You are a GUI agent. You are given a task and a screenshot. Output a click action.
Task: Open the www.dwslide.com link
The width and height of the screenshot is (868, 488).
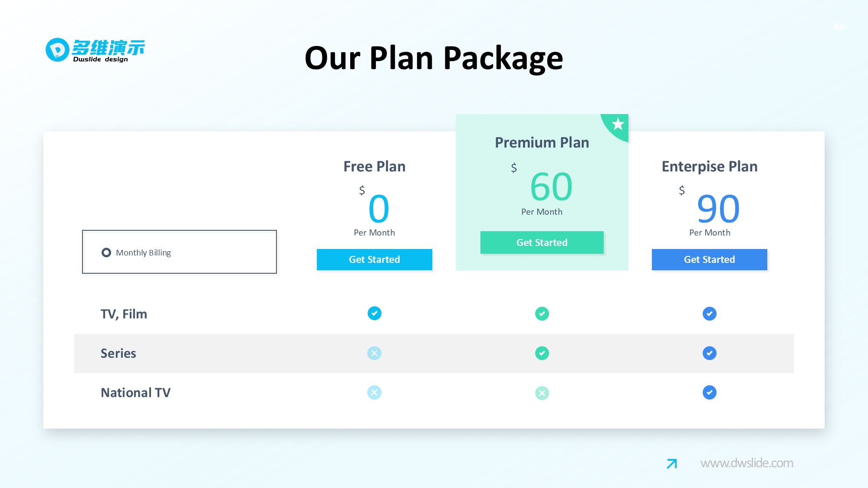point(746,463)
